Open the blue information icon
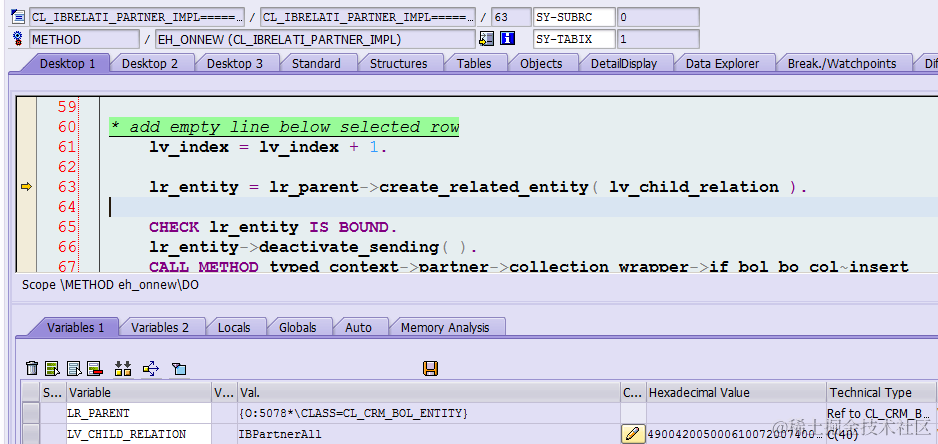Screen dimensions: 938x444 pyautogui.click(x=507, y=39)
